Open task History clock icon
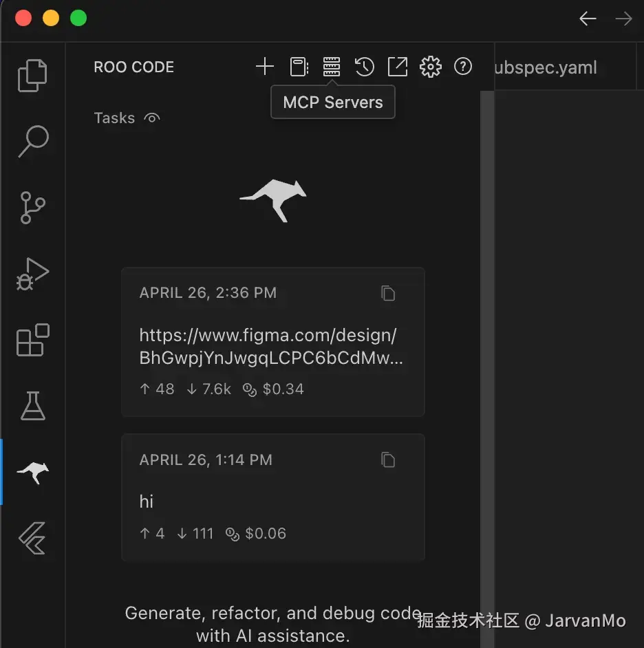 364,67
